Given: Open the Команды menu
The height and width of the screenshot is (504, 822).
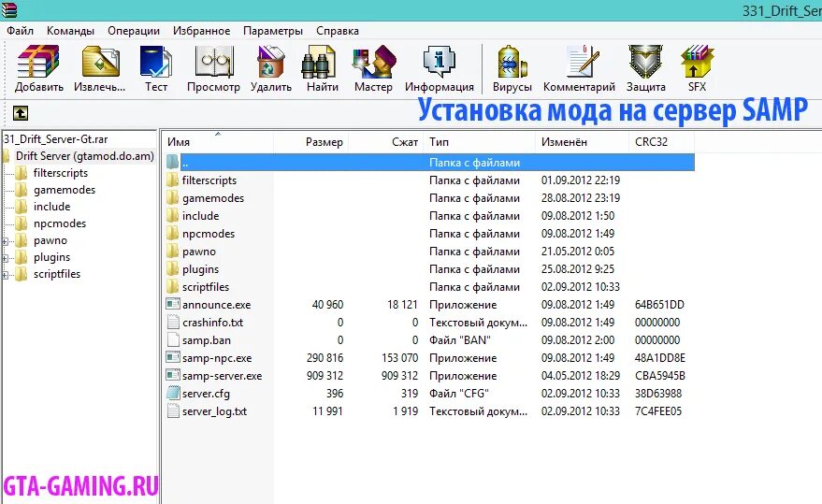Looking at the screenshot, I should pyautogui.click(x=70, y=31).
